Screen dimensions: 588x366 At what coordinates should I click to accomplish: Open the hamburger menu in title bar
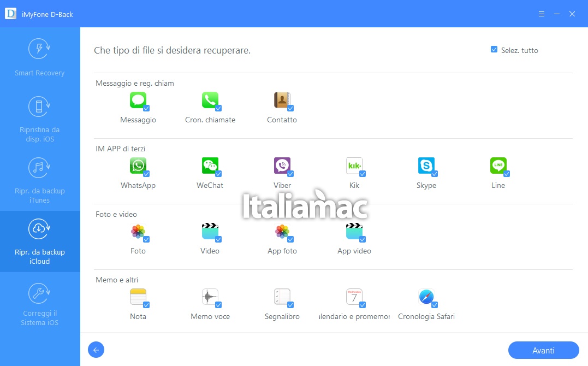(542, 14)
